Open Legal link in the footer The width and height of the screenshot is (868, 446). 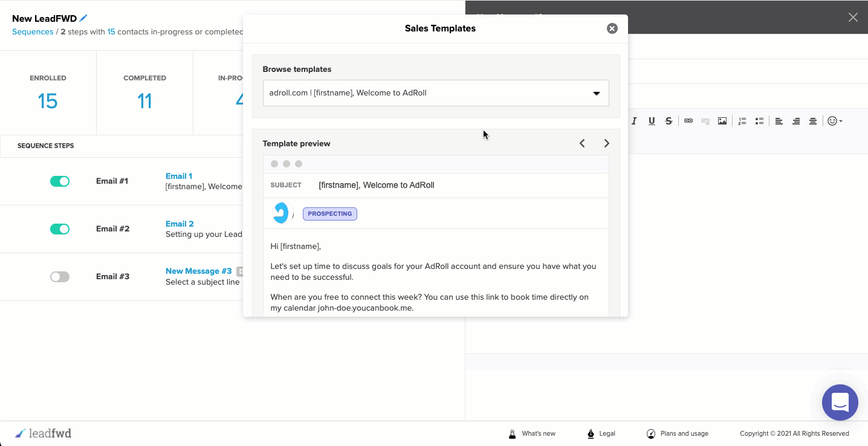[x=607, y=433]
